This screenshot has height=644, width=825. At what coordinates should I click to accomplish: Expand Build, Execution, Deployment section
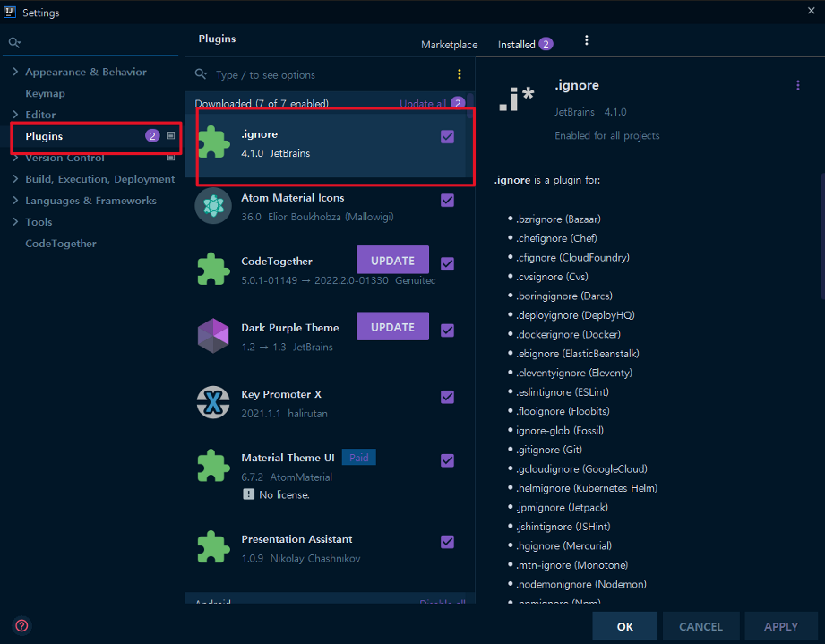click(x=15, y=179)
